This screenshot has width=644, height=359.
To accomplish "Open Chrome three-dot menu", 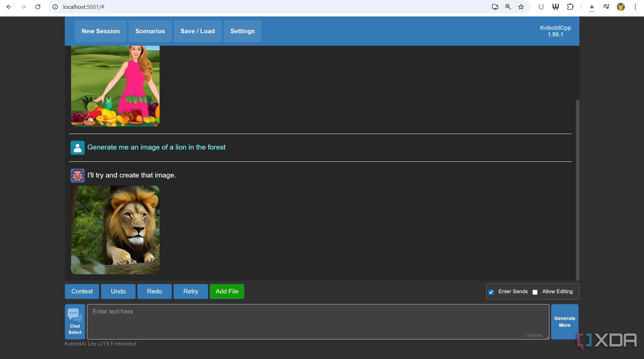I will pyautogui.click(x=635, y=7).
